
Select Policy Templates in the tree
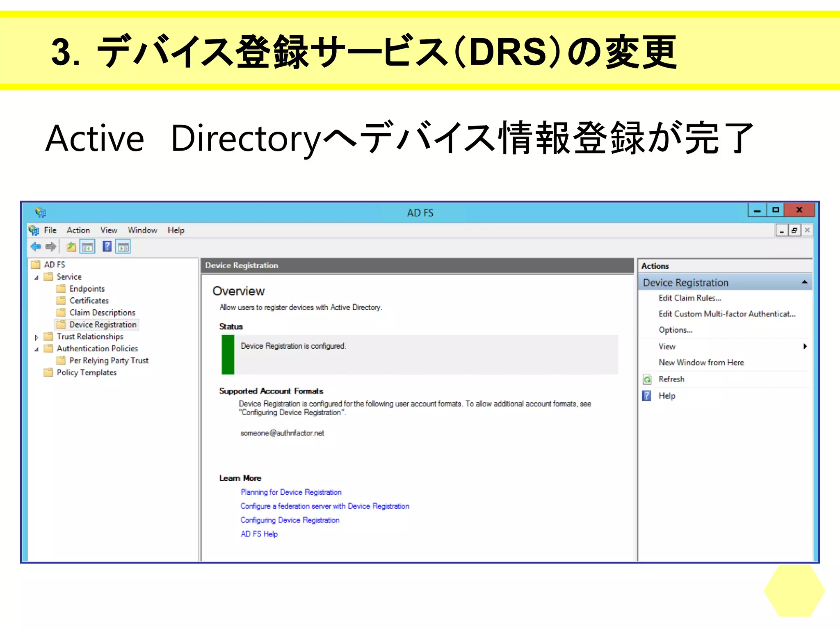coord(87,372)
